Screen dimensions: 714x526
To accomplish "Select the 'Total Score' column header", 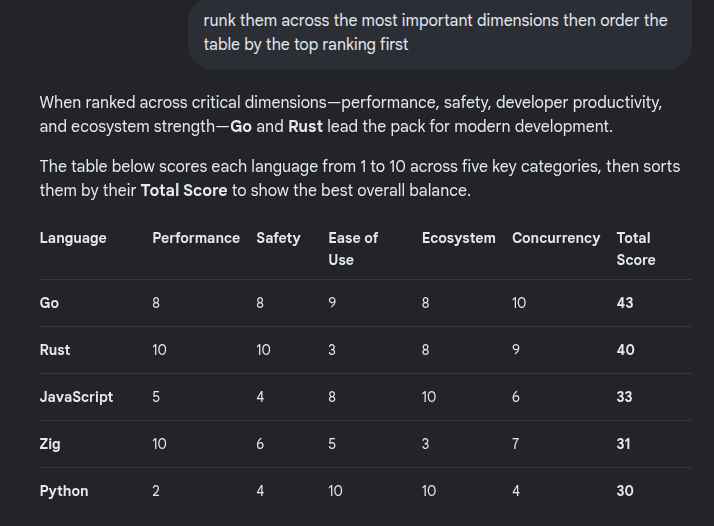I will 636,249.
